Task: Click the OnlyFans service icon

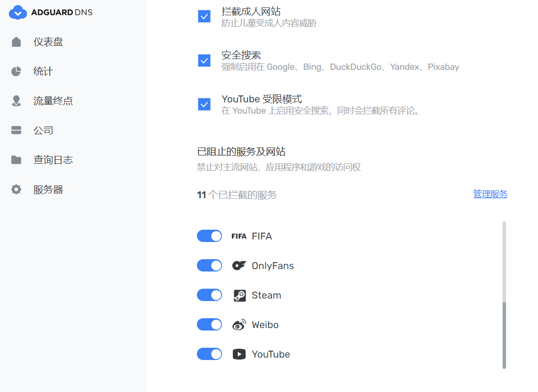Action: click(239, 266)
